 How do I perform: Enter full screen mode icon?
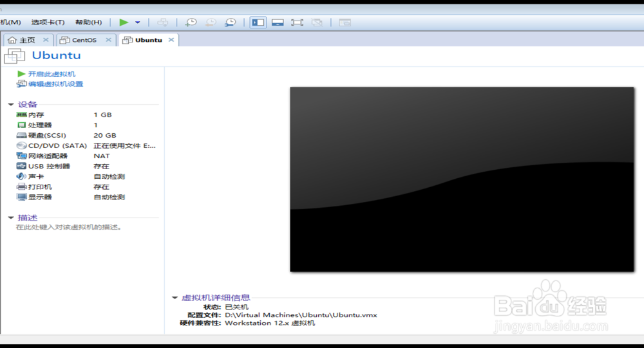coord(297,23)
